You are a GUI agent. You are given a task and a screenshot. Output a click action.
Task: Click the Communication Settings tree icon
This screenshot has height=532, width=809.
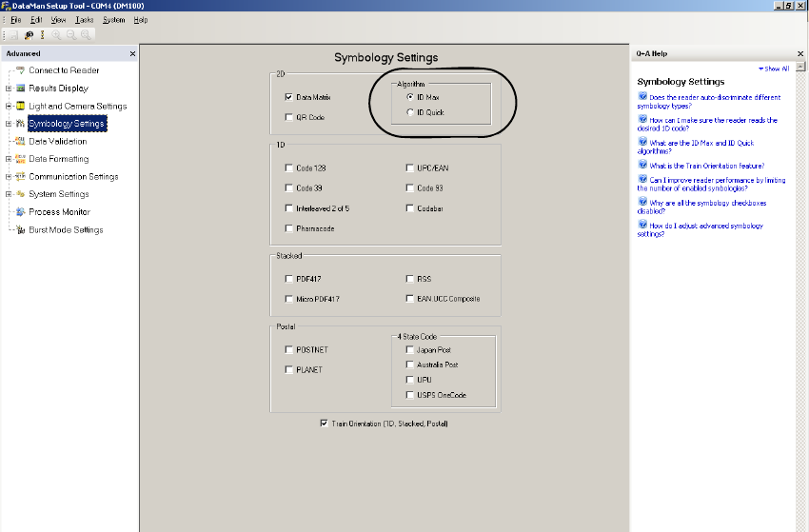pyautogui.click(x=20, y=176)
